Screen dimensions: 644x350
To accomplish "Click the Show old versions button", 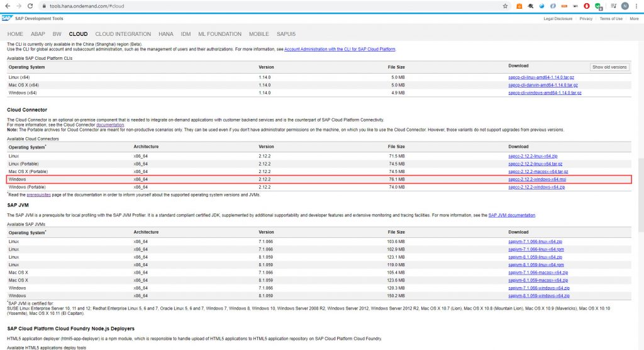I will click(609, 67).
